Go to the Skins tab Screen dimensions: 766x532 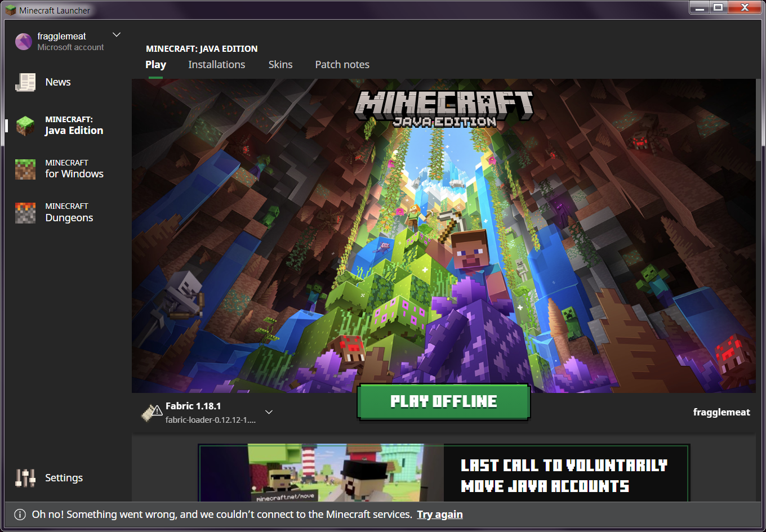pos(280,65)
